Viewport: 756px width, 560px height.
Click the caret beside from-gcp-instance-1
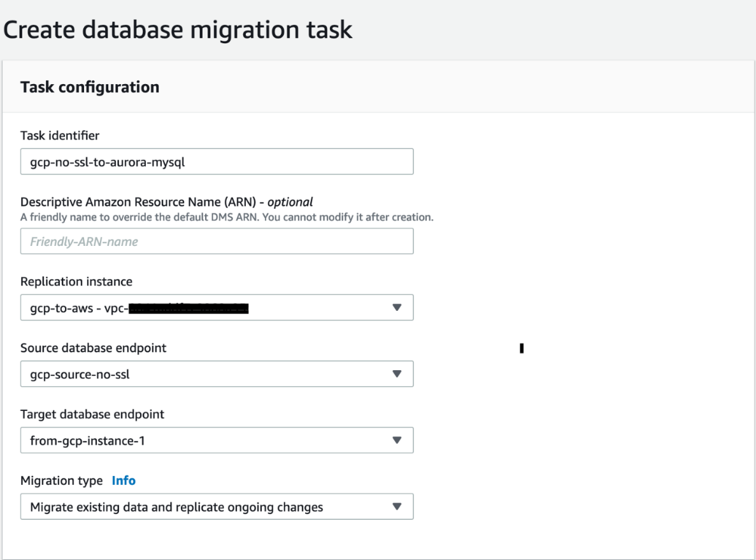[x=397, y=440]
